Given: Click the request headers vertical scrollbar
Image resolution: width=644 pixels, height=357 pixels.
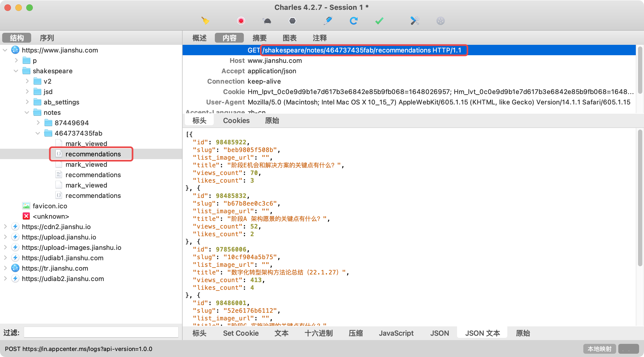Looking at the screenshot, I should click(640, 70).
